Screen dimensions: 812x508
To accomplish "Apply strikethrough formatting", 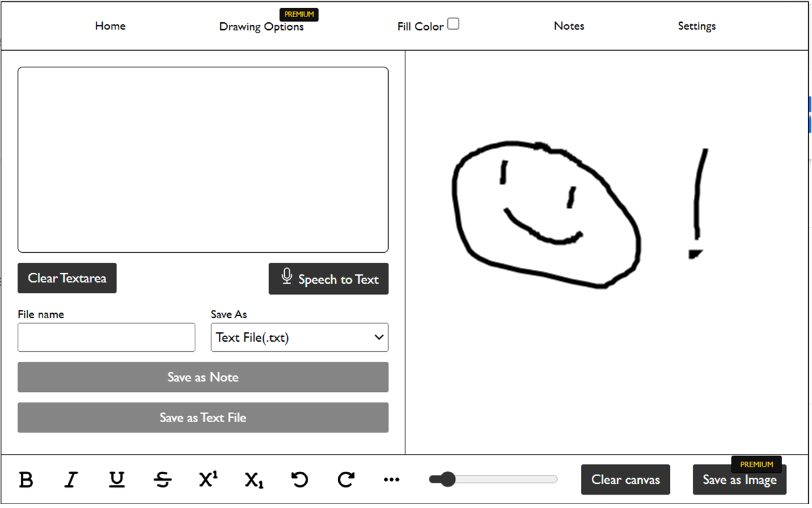I will coord(162,480).
